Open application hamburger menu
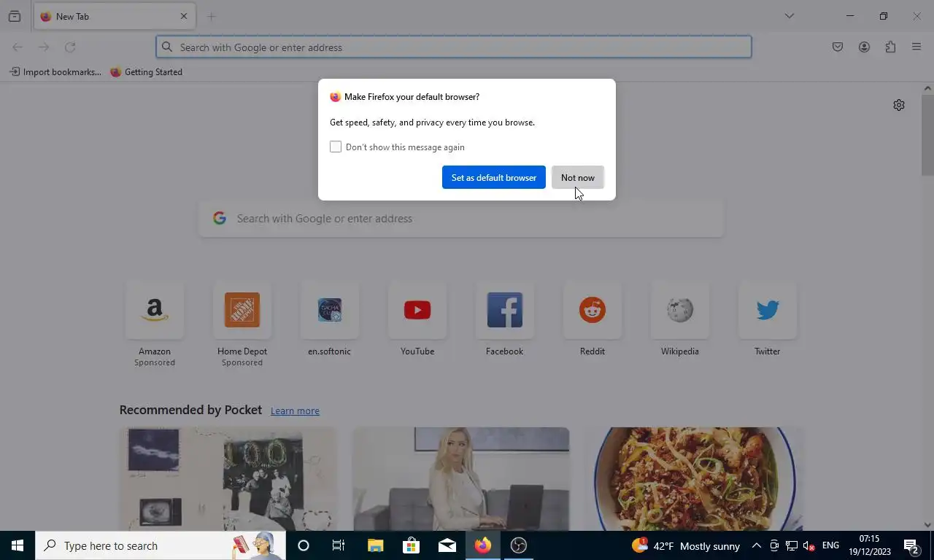Viewport: 934px width, 560px height. tap(916, 47)
